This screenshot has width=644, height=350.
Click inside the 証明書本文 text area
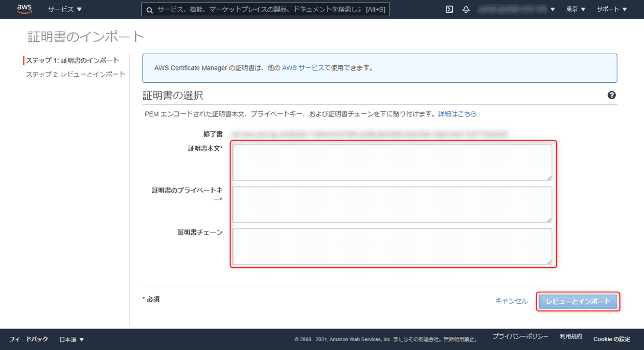click(392, 161)
